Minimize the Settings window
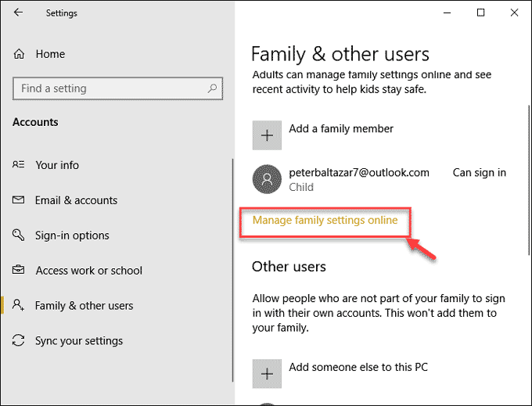Screen dimensions: 532x406 pyautogui.click(x=448, y=13)
